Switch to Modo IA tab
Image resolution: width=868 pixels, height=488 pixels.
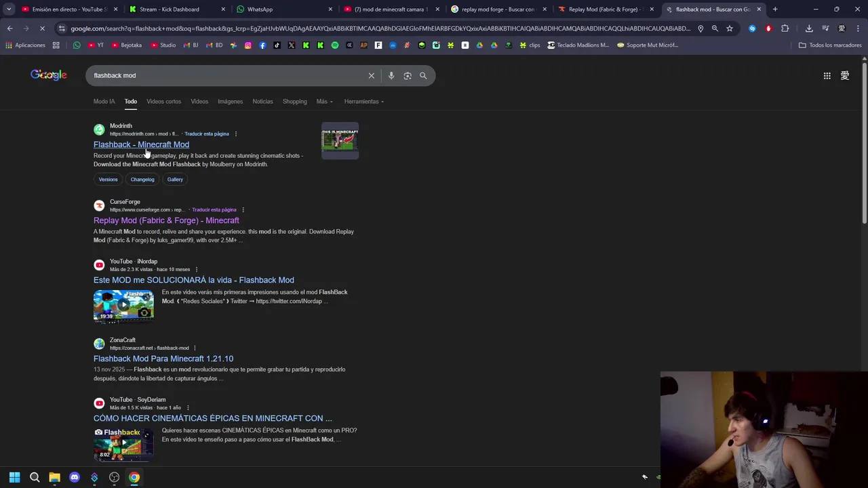104,102
